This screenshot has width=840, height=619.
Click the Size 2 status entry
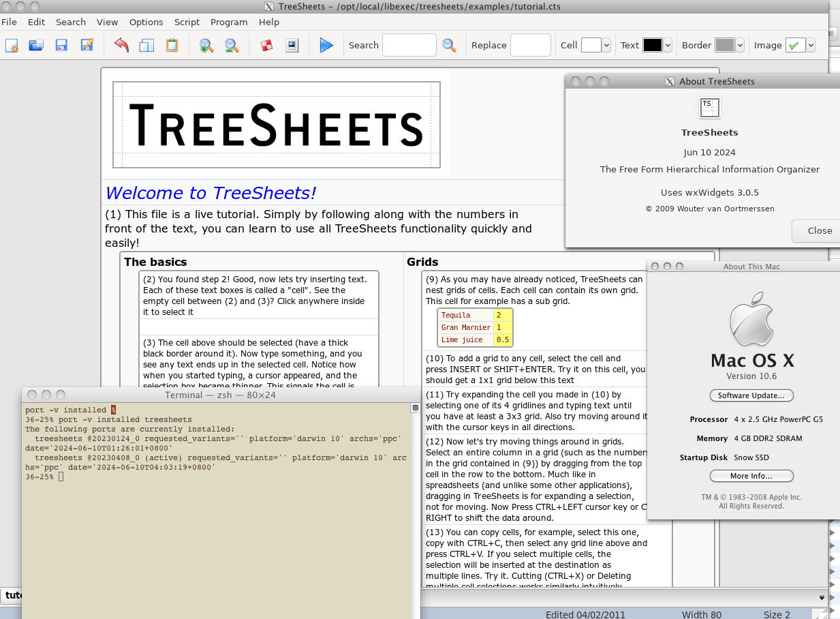pos(777,614)
